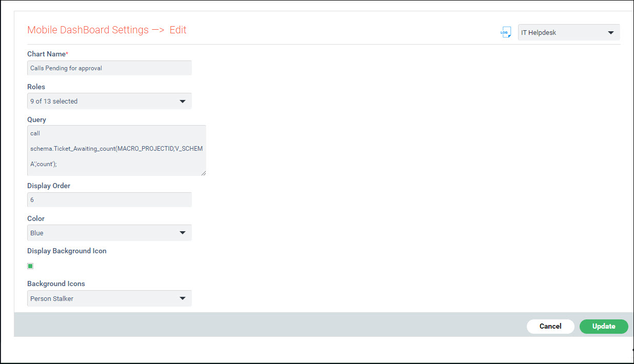This screenshot has height=364, width=634.
Task: Click Update to save the chart settings
Action: click(604, 326)
